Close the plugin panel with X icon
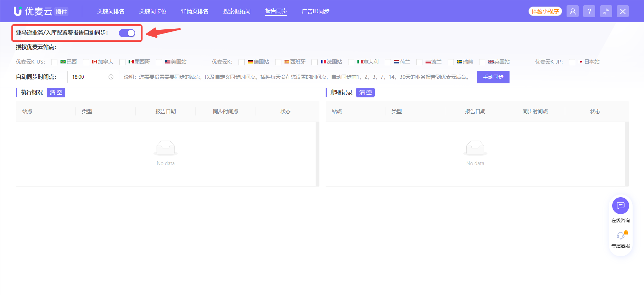Viewport: 644px width, 295px height. tap(623, 11)
